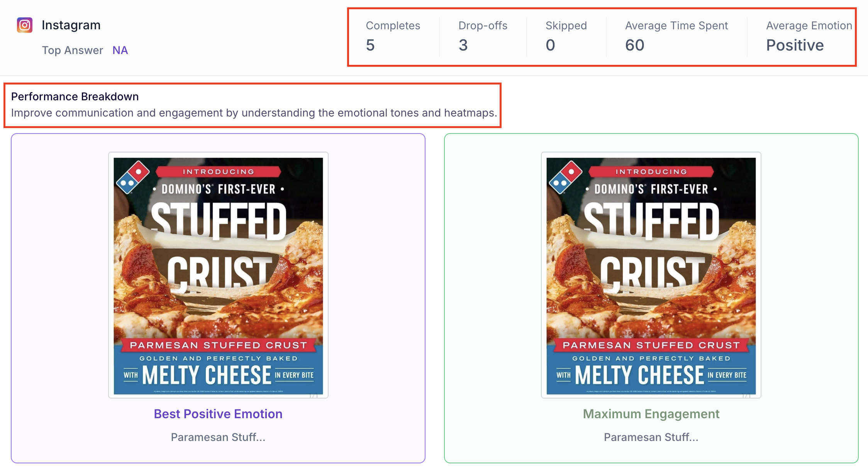Click the Top Answer label
Screen dimensions: 868x473
coord(73,50)
